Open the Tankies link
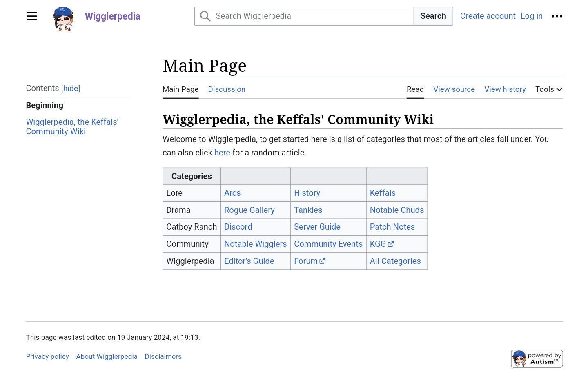 pos(308,210)
